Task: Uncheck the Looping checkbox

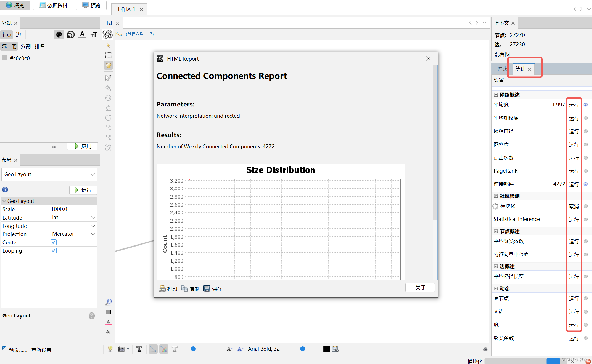Action: pos(54,250)
